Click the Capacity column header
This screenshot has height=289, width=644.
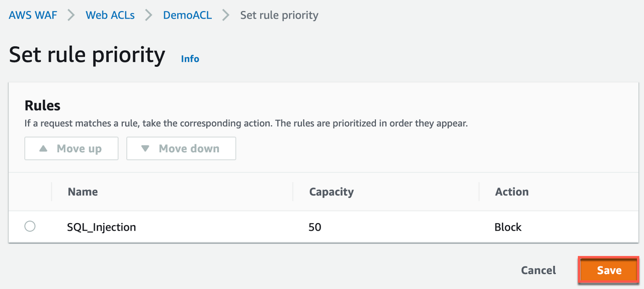[x=331, y=192]
